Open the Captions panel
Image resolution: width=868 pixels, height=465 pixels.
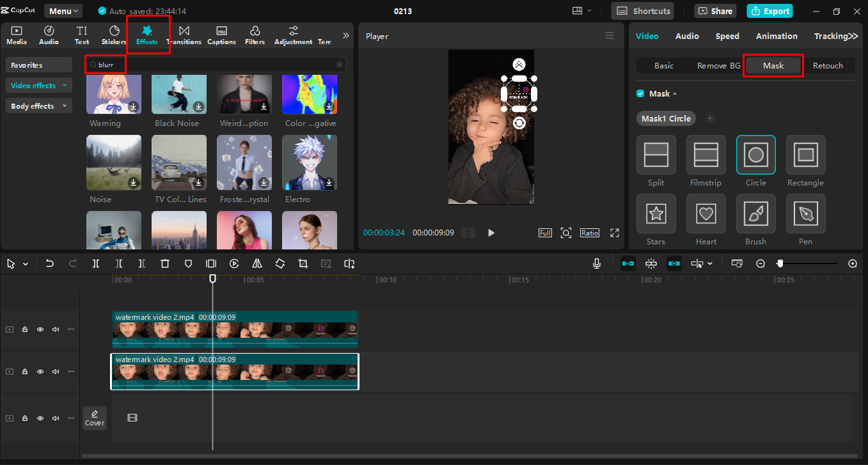coord(221,35)
